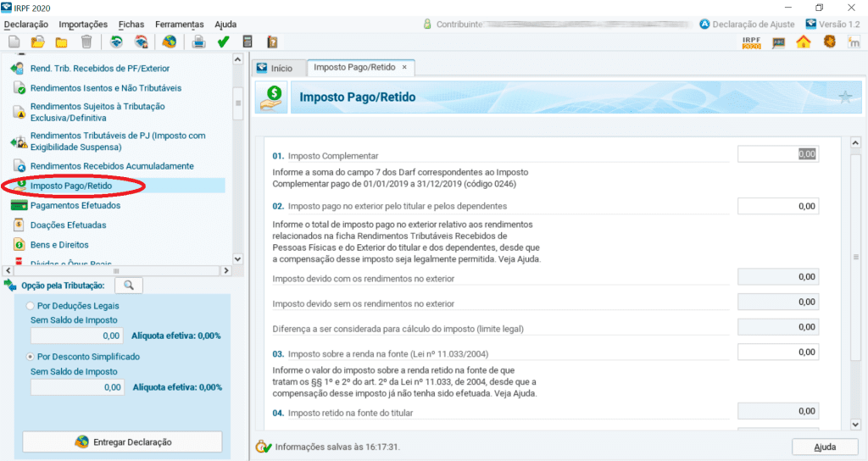The width and height of the screenshot is (868, 461).
Task: Open the Declaração menu
Action: coord(26,25)
